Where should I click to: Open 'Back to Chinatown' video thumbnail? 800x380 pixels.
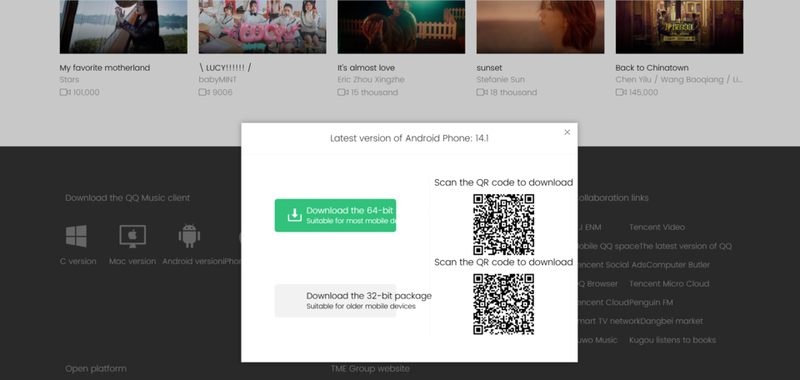tap(679, 27)
